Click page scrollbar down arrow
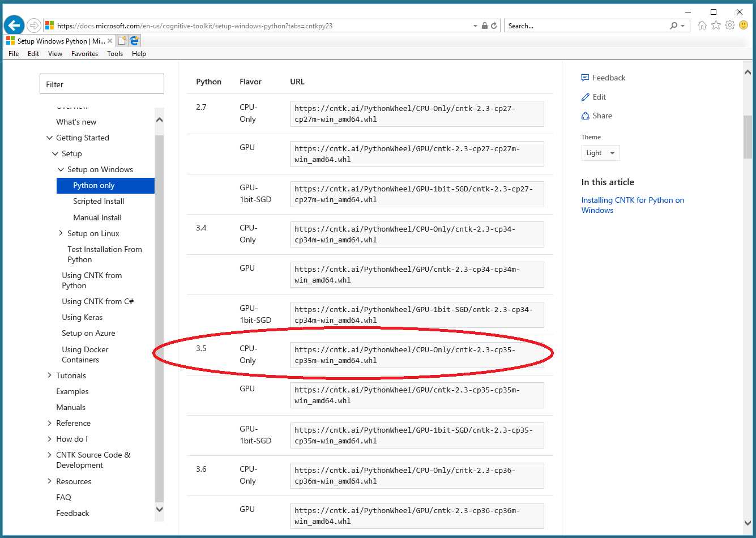 748,523
